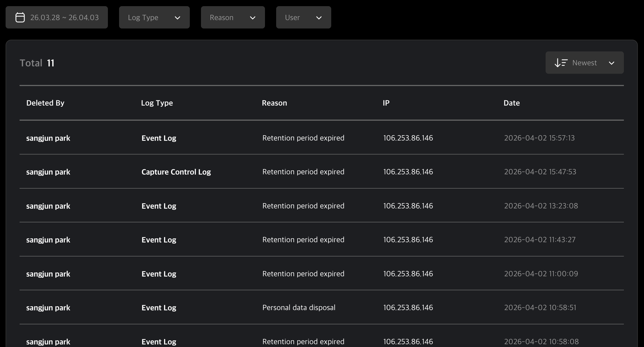Open the User filter chevron

[319, 17]
